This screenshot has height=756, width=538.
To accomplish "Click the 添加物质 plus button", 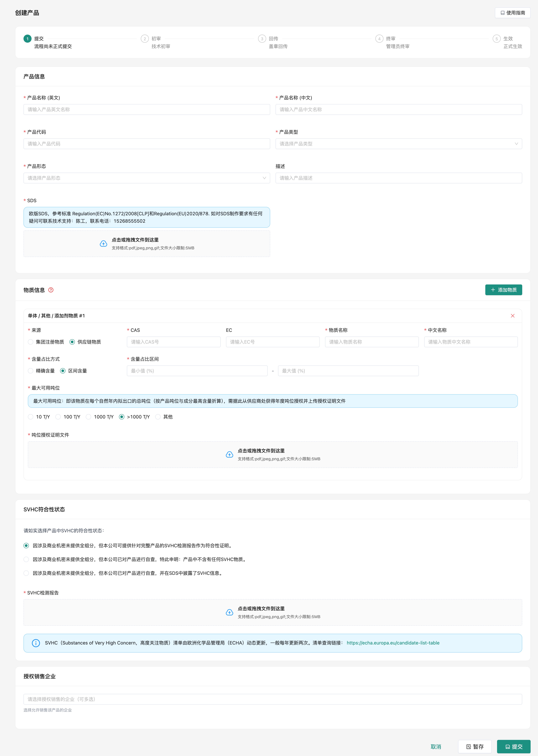I will 503,290.
